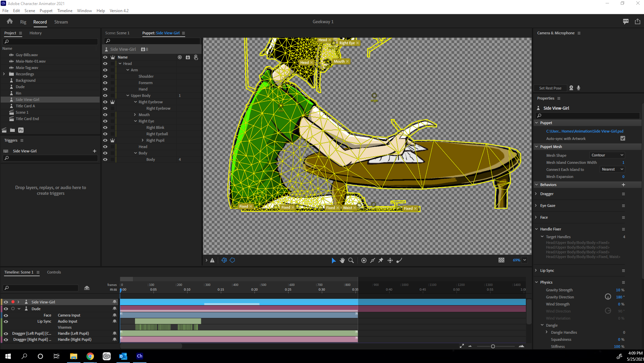
Task: Click the Home icon
Action: (10, 22)
